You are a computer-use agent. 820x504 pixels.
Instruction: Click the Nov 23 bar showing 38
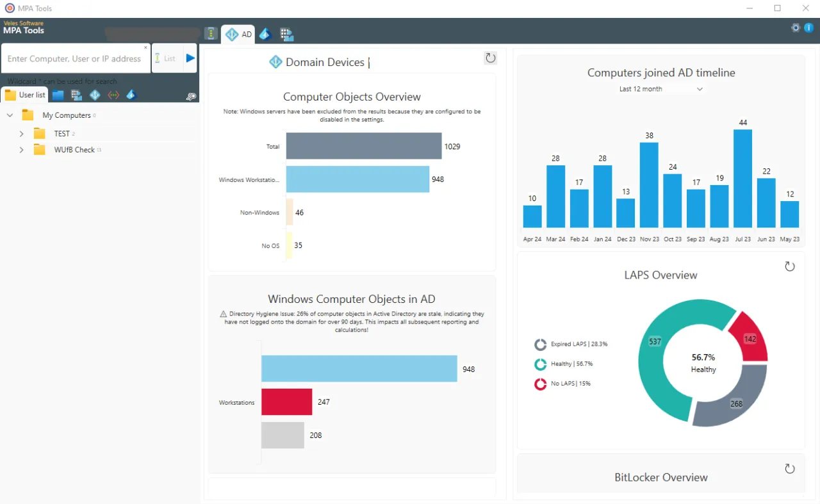coord(649,185)
